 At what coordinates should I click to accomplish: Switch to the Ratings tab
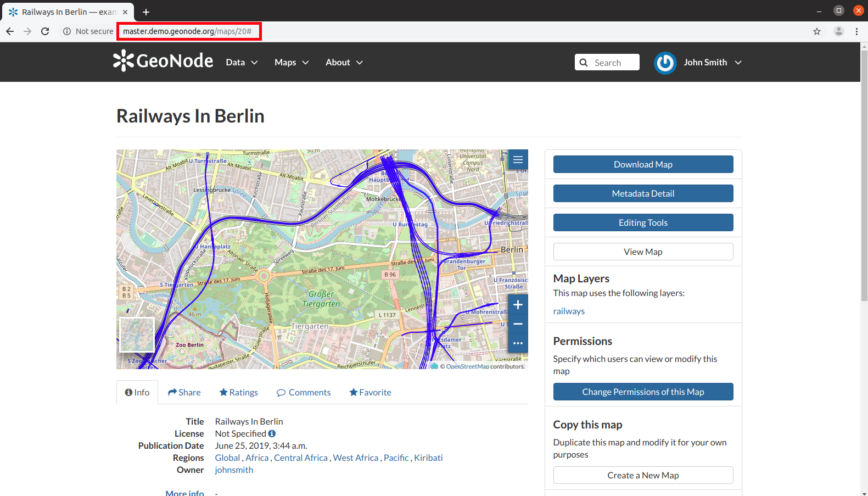point(239,392)
